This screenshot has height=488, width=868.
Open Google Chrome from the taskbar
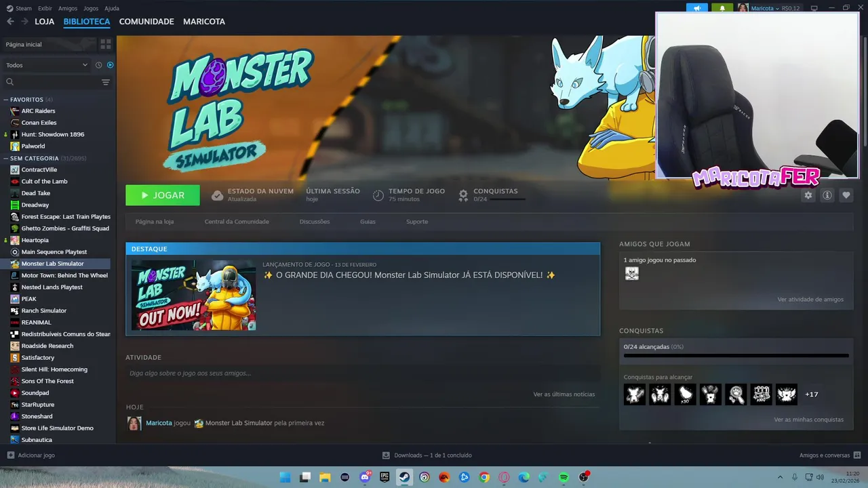coord(484,477)
